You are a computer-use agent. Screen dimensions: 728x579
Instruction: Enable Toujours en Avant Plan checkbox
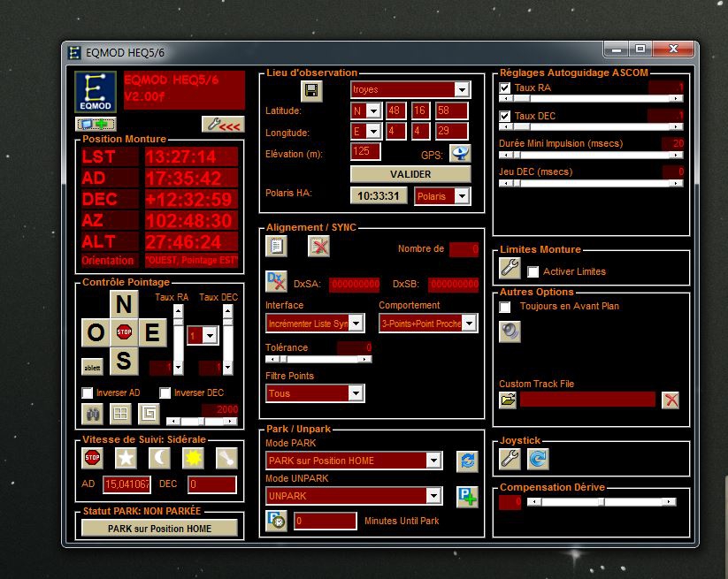point(505,307)
